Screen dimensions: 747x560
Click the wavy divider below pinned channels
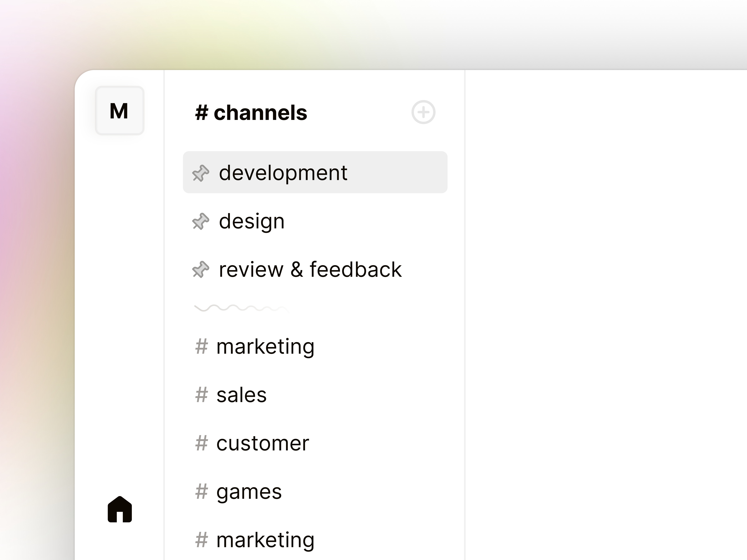[x=241, y=308]
